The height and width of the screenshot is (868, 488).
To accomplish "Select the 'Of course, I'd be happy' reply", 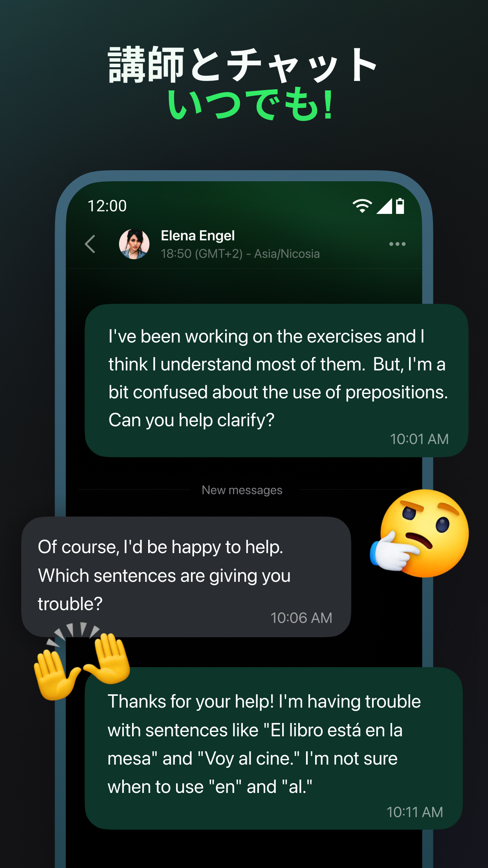I will 186,577.
